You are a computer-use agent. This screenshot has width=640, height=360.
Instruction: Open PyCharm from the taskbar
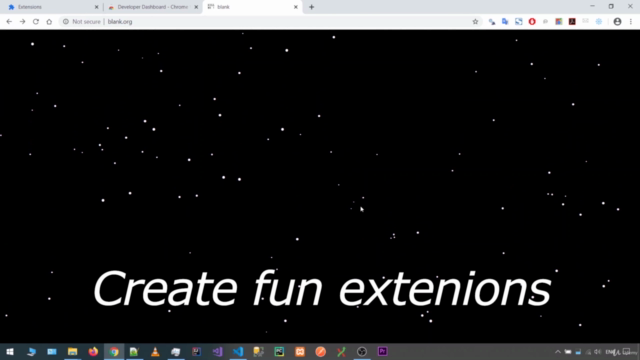click(x=279, y=351)
